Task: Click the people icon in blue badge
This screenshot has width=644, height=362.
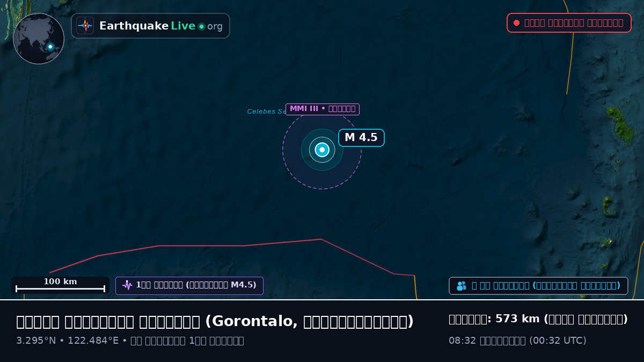Action: (x=462, y=286)
